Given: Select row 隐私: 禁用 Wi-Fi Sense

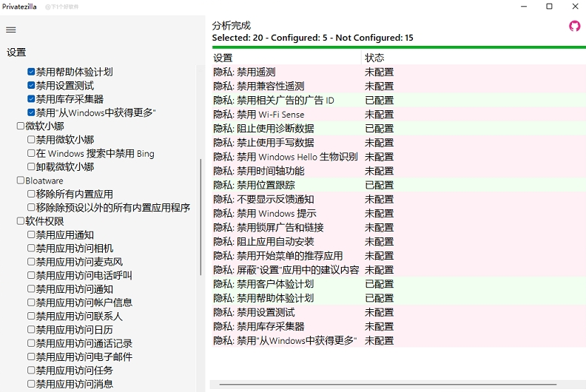Looking at the screenshot, I should pyautogui.click(x=399, y=115).
